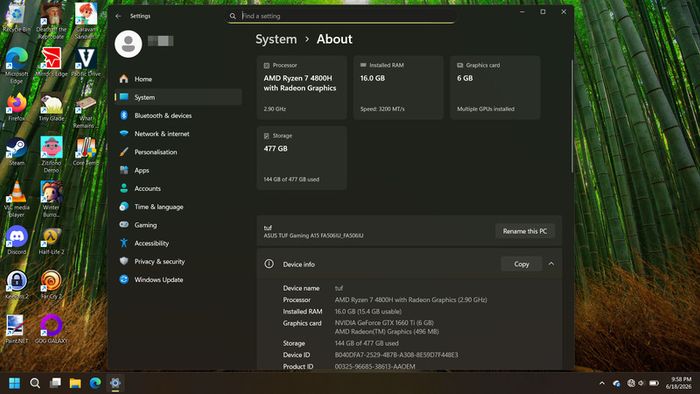700x394 pixels.
Task: Click the Product ID value text
Action: [x=375, y=367]
